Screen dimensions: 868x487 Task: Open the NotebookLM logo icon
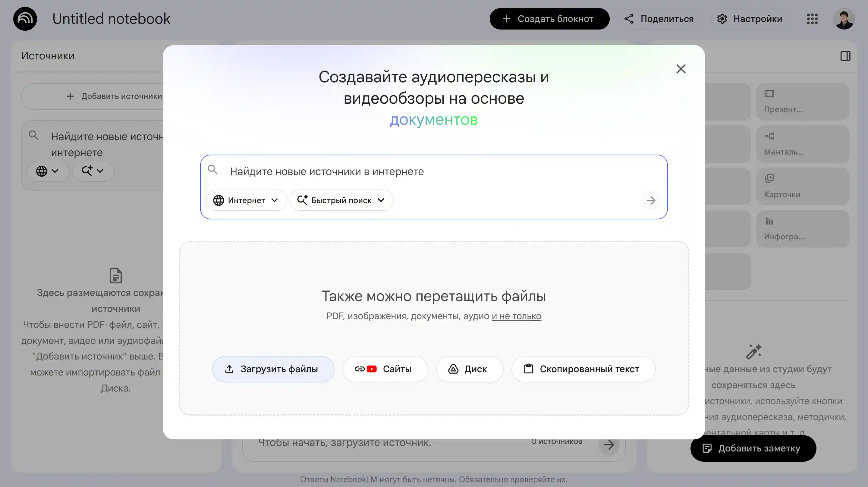point(25,19)
